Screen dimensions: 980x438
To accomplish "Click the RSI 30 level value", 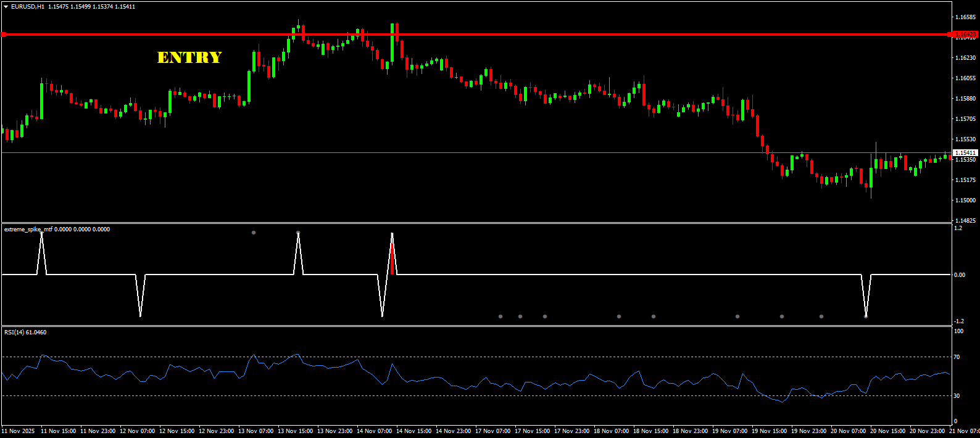I will 957,395.
